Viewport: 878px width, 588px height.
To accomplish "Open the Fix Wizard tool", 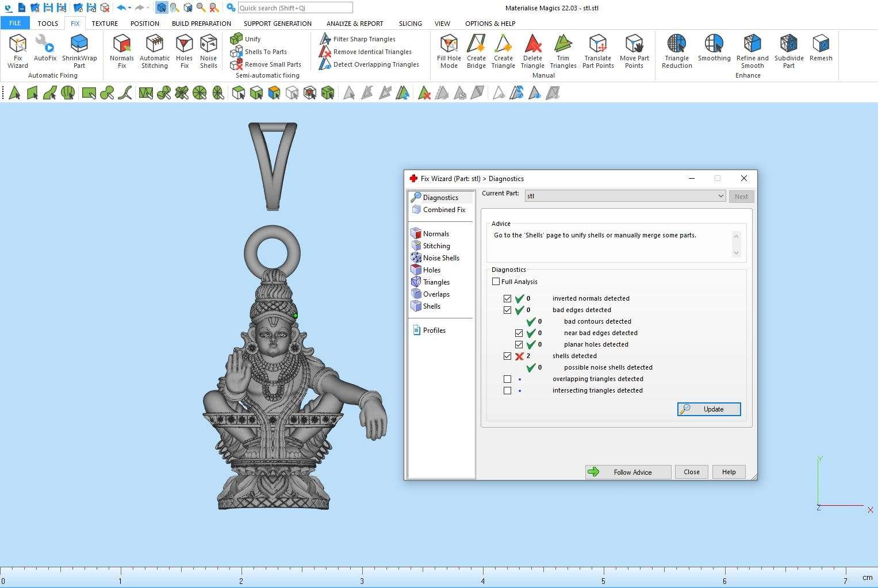I will [x=18, y=51].
